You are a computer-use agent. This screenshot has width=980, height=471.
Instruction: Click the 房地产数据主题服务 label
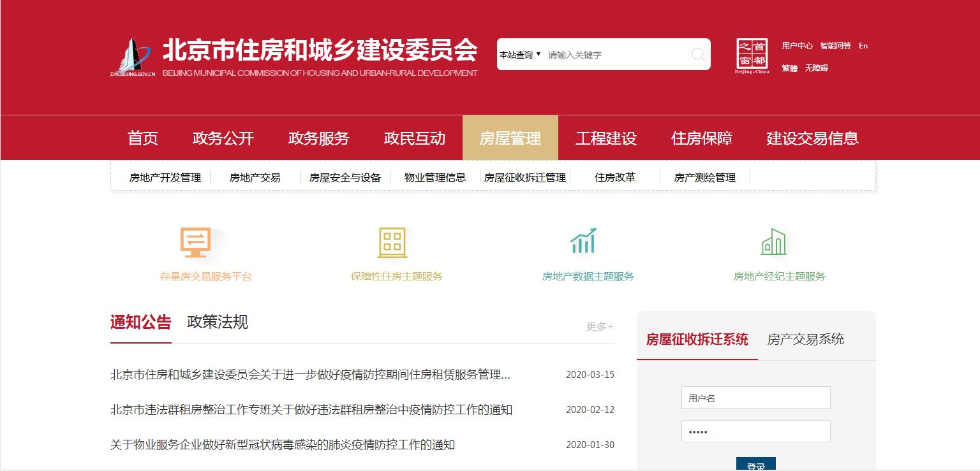point(588,277)
